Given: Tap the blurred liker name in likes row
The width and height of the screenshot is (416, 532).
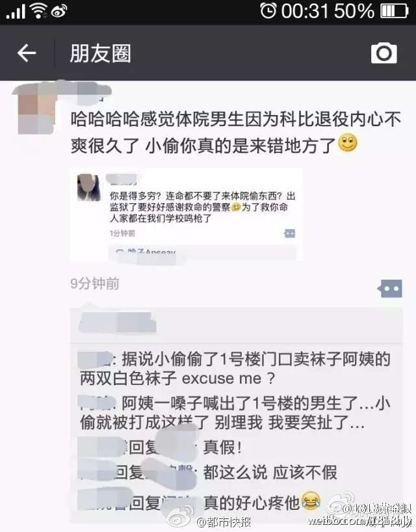Looking at the screenshot, I should coord(117,324).
